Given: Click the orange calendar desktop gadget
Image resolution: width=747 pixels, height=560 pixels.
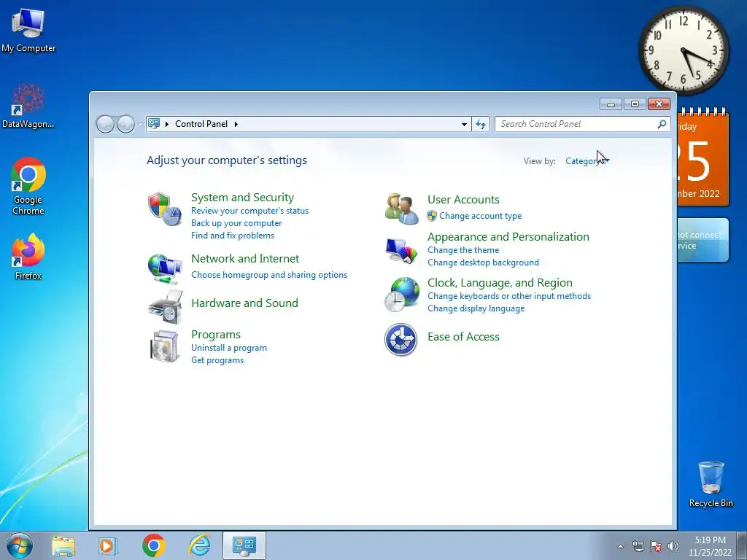Looking at the screenshot, I should click(x=703, y=157).
